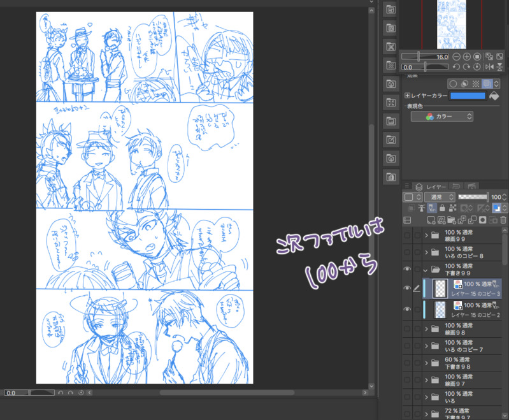Screen dimensions: 509x420
Task: Expand the いろ のコピー 7 folder
Action: point(426,346)
